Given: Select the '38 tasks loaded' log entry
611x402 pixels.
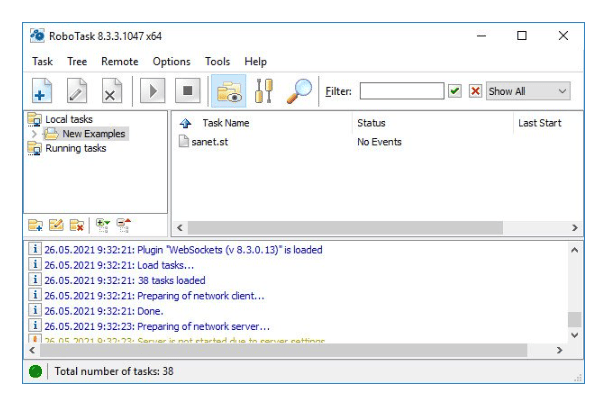Looking at the screenshot, I should [x=125, y=280].
